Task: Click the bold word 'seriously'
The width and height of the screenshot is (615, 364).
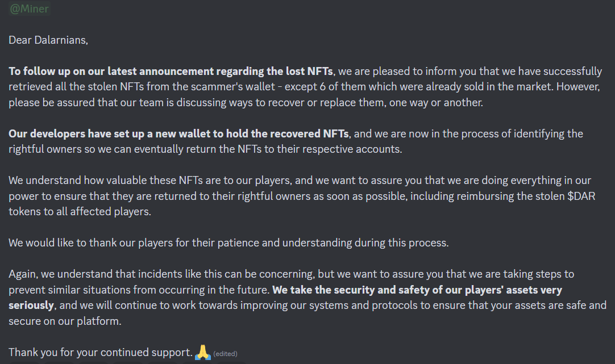Action: 31,306
